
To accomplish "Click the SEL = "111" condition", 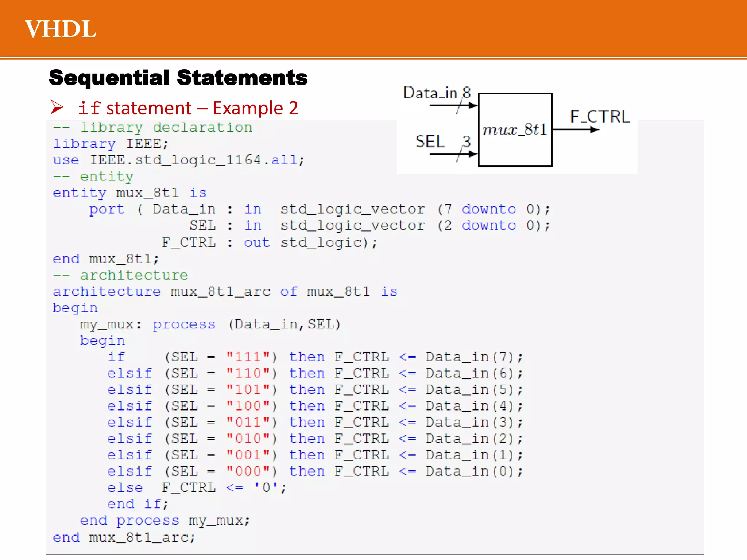I will tap(221, 357).
